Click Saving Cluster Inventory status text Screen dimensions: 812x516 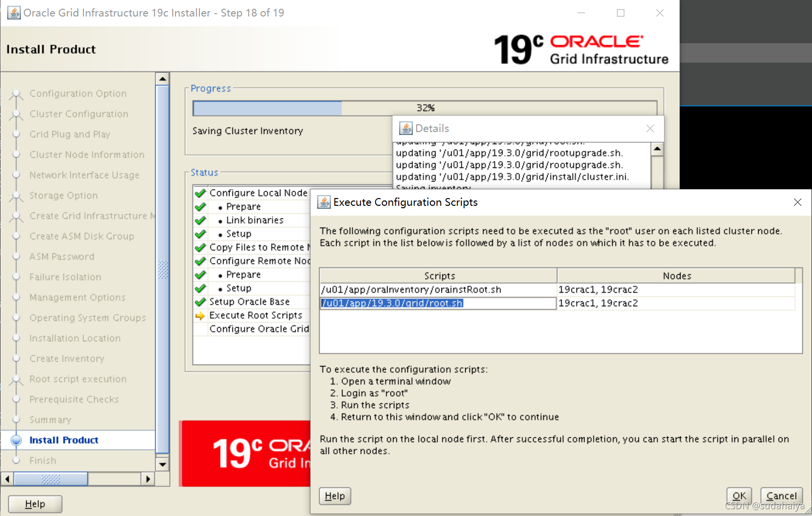tap(247, 131)
